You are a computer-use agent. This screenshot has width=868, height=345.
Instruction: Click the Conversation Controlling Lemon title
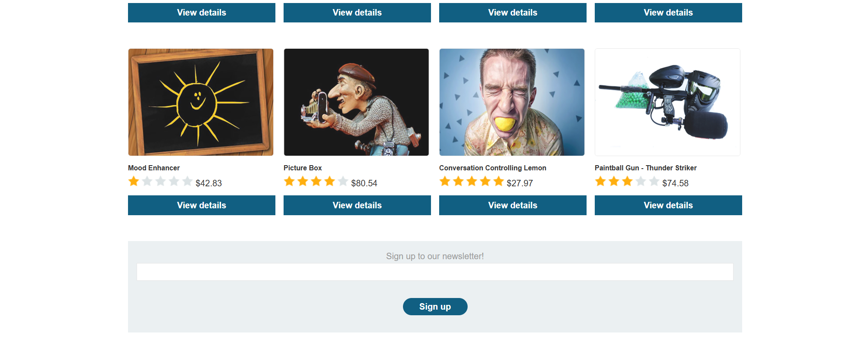pyautogui.click(x=493, y=168)
